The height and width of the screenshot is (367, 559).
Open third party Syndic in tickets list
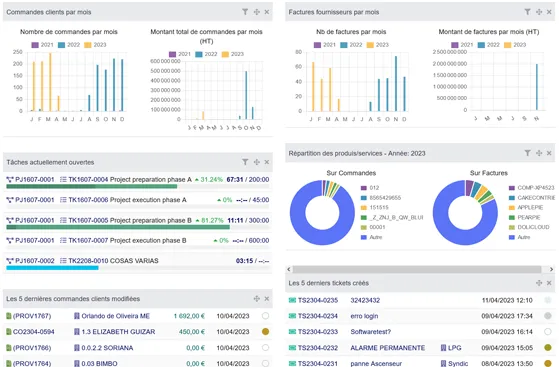pos(455,363)
